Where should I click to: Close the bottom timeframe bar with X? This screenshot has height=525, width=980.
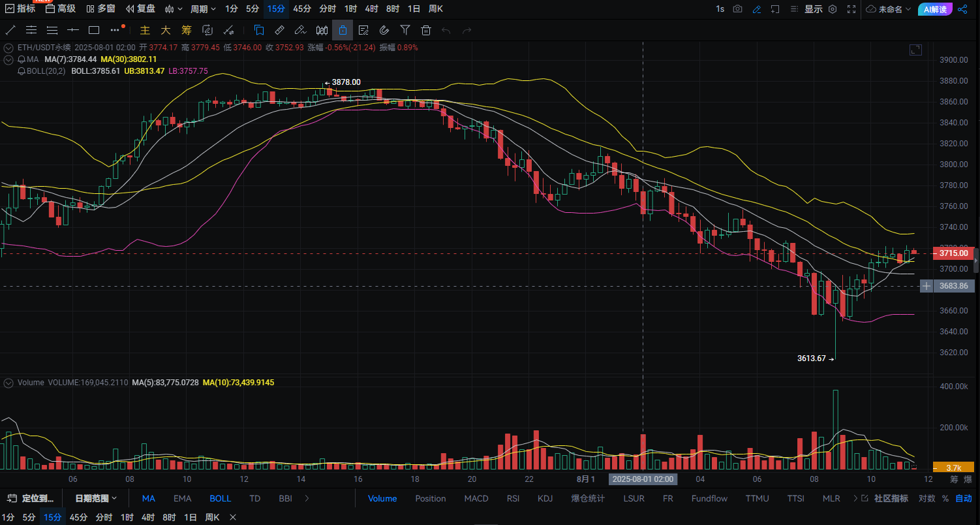point(233,517)
